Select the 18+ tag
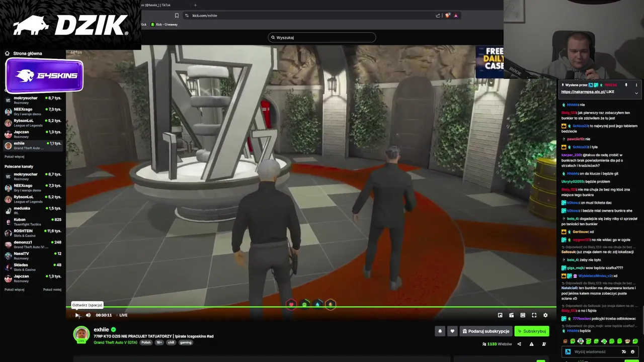This screenshot has width=644, height=362. pyautogui.click(x=159, y=342)
